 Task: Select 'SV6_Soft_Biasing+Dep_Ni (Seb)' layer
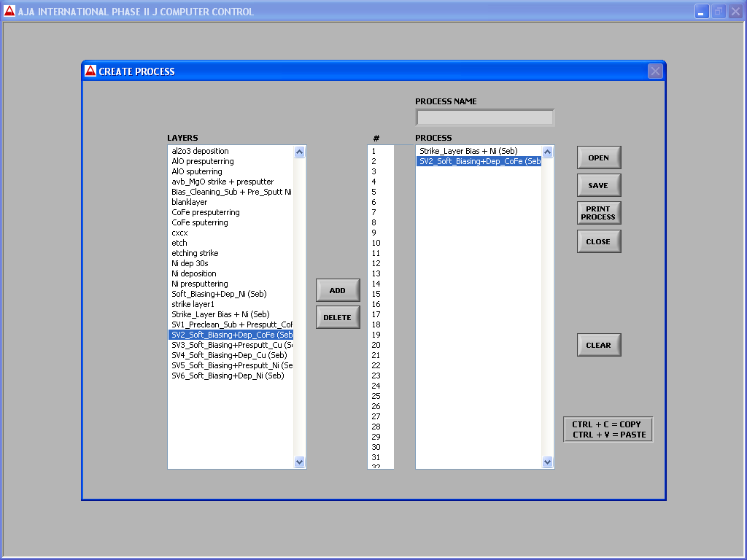pos(228,376)
